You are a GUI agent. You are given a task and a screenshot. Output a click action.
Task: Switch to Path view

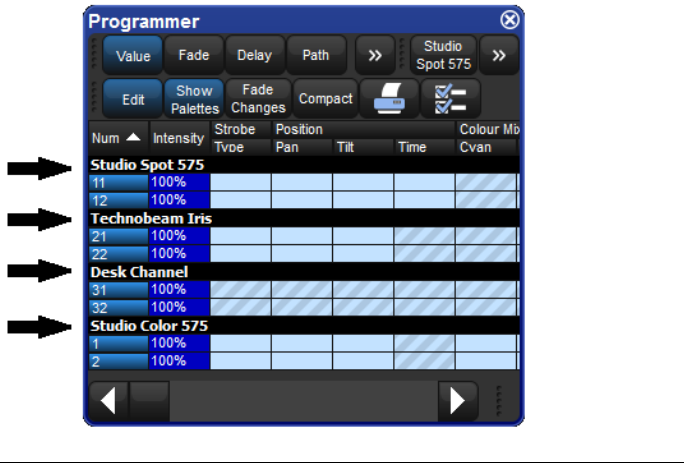(x=316, y=55)
